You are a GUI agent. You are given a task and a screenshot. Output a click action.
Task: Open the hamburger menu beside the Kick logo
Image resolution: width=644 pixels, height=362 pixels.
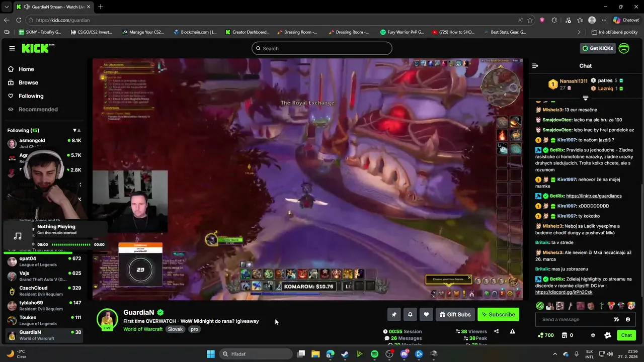12,48
